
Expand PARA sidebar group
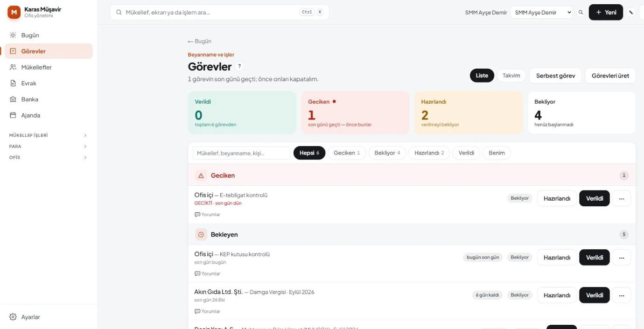point(49,147)
